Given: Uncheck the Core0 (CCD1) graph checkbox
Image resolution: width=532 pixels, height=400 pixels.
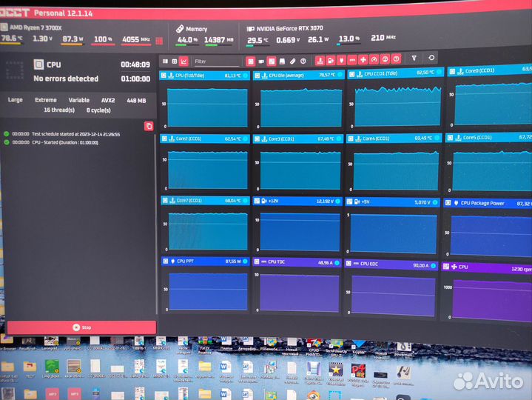Looking at the screenshot, I should point(452,71).
